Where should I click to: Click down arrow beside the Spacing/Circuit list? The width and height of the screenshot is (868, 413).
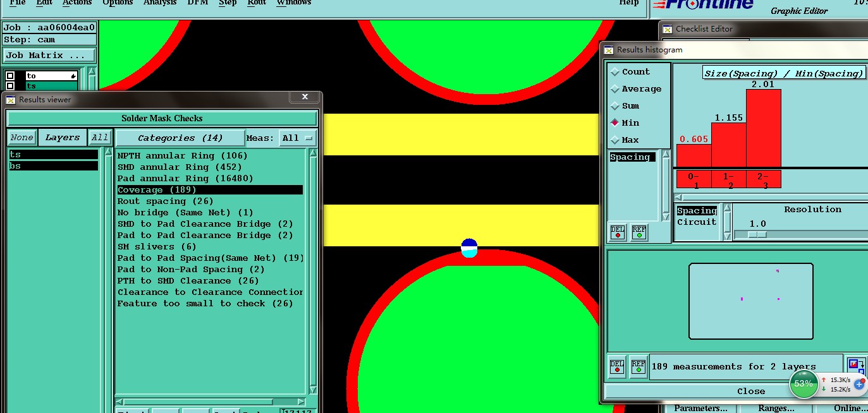(x=728, y=236)
